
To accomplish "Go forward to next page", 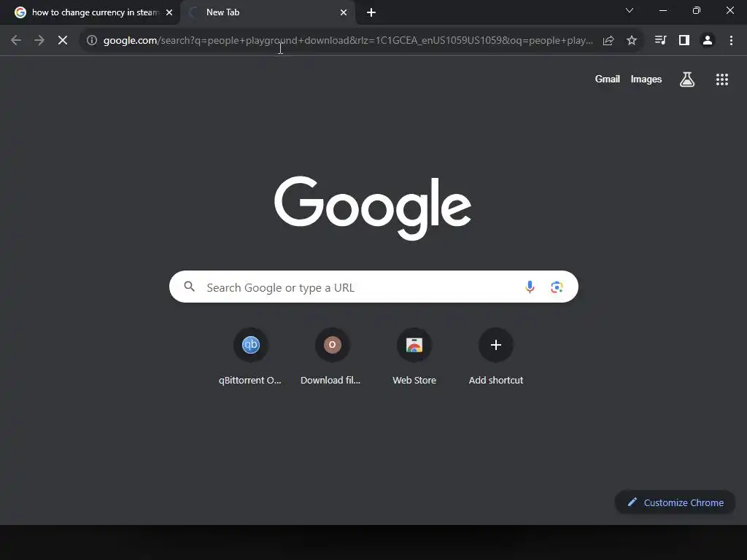I will 39,41.
